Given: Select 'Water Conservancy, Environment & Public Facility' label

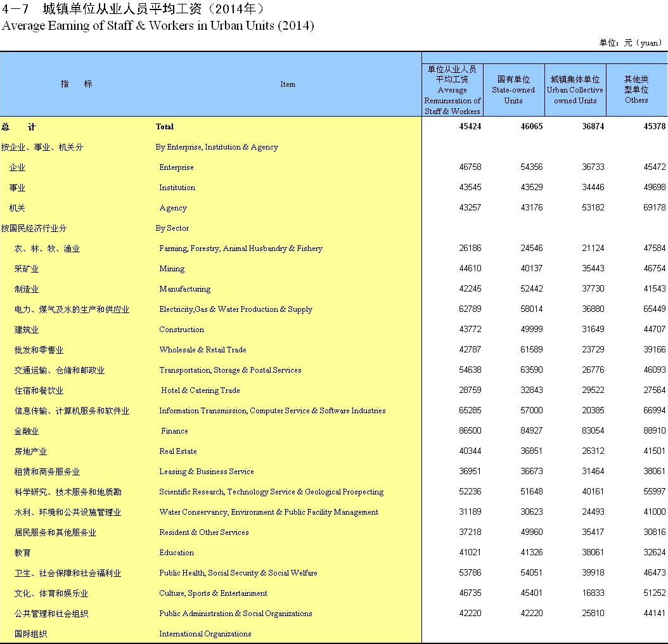Looking at the screenshot, I should click(x=269, y=512).
